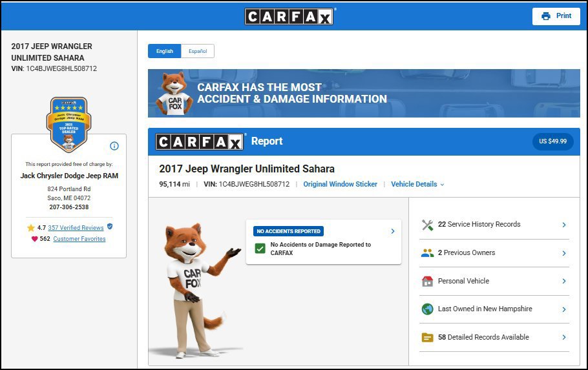Click the CARFAX accident information banner
This screenshot has width=588, height=370.
coord(364,94)
